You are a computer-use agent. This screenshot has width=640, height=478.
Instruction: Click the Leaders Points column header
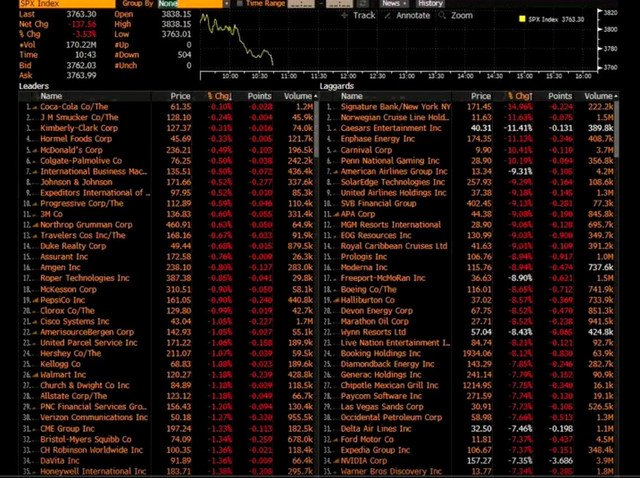(x=260, y=96)
